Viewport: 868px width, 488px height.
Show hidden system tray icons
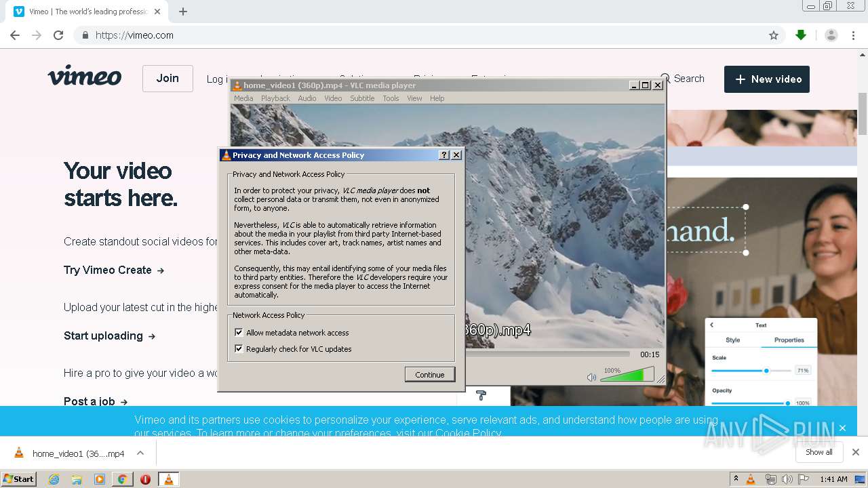pyautogui.click(x=736, y=479)
